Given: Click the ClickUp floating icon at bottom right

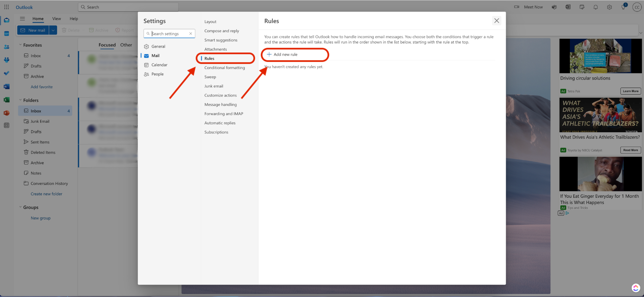Looking at the screenshot, I should tap(636, 288).
